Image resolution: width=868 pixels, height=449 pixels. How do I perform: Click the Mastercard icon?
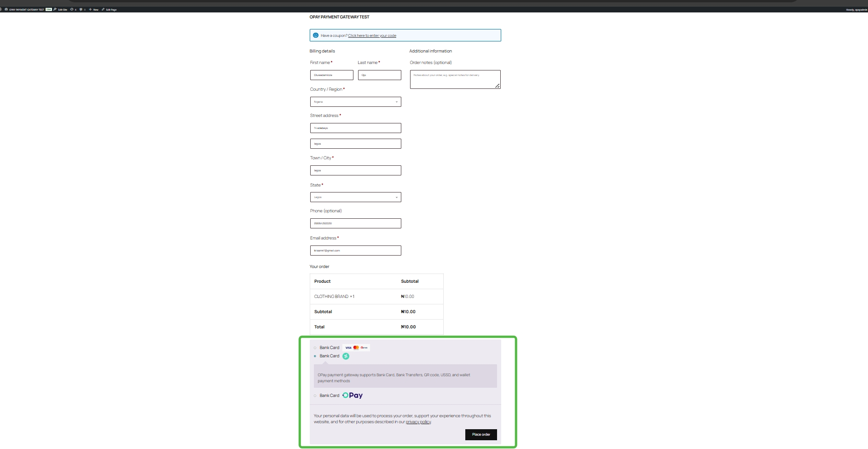(x=356, y=348)
